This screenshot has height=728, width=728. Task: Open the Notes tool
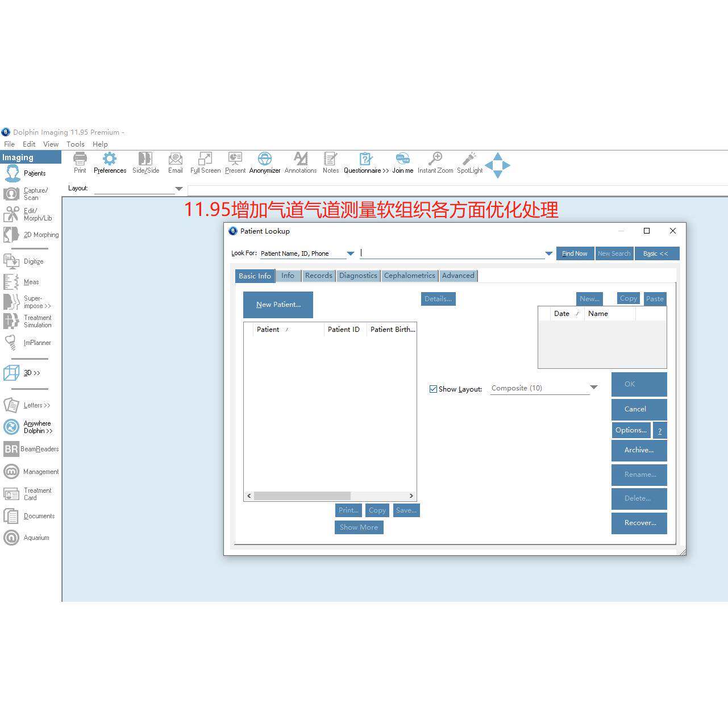click(331, 163)
